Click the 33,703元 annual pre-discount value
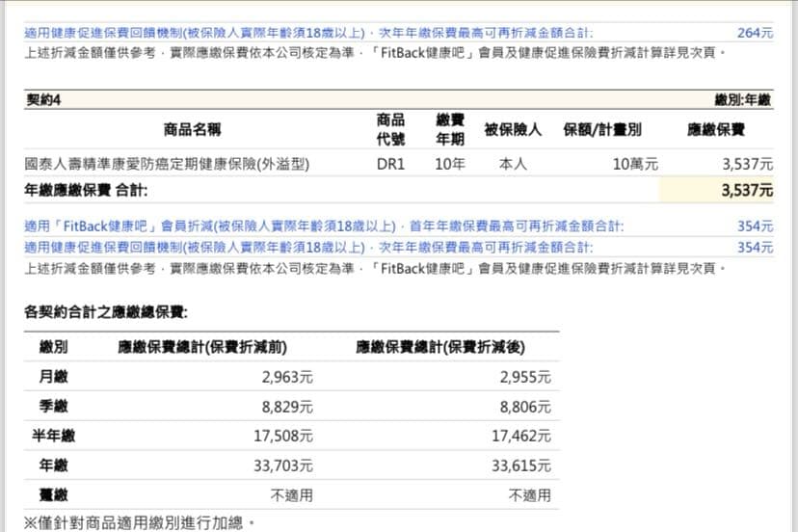This screenshot has width=798, height=532. 283,465
